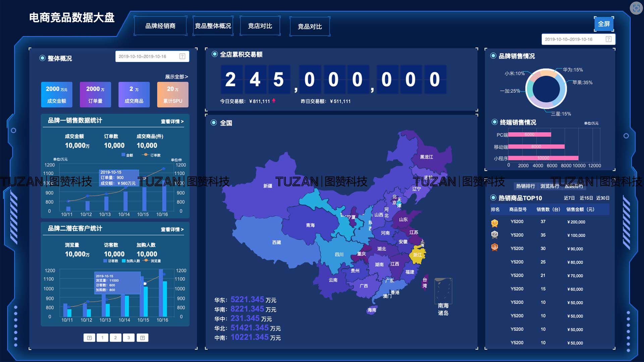644x362 pixels.
Task: Click the gold first-place rank medal
Action: 494,223
